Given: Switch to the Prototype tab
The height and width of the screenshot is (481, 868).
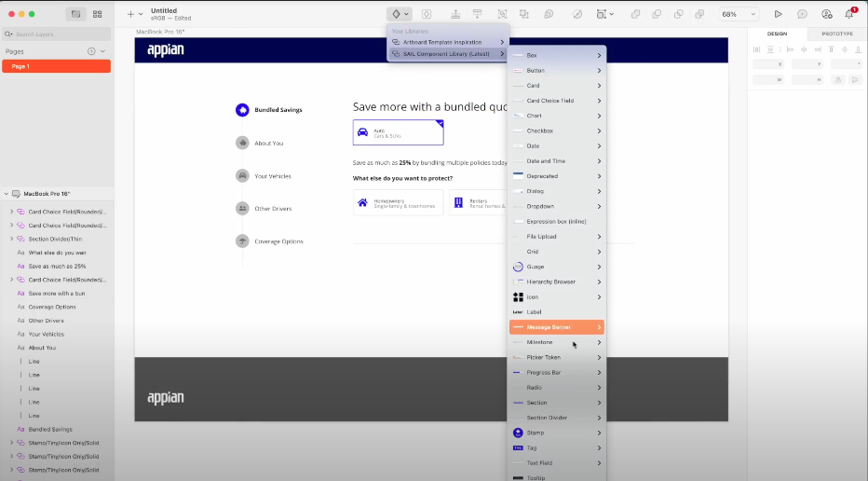Looking at the screenshot, I should pos(836,34).
